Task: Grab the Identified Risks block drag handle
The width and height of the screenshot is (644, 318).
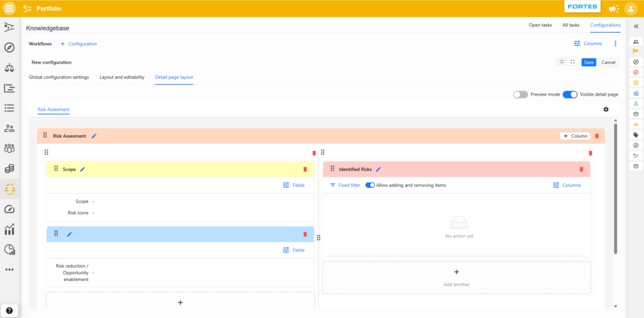Action: 332,168
